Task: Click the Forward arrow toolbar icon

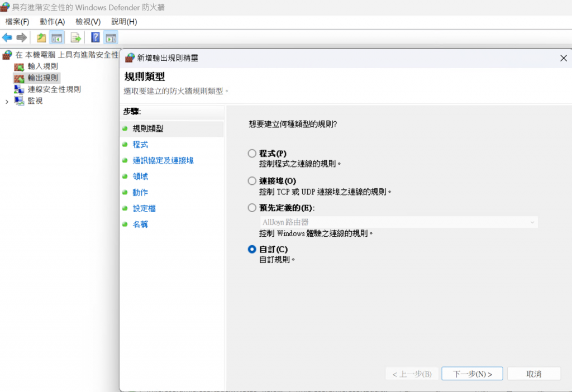Action: (x=22, y=37)
